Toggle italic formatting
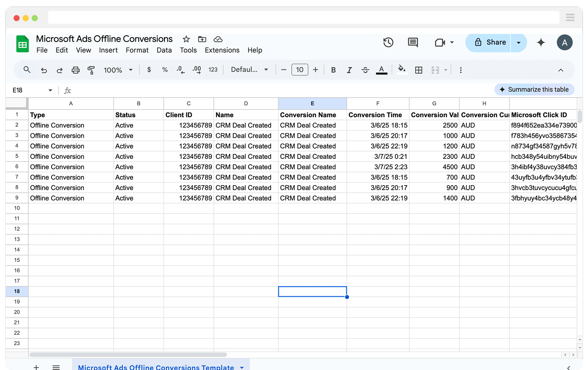 (x=349, y=70)
